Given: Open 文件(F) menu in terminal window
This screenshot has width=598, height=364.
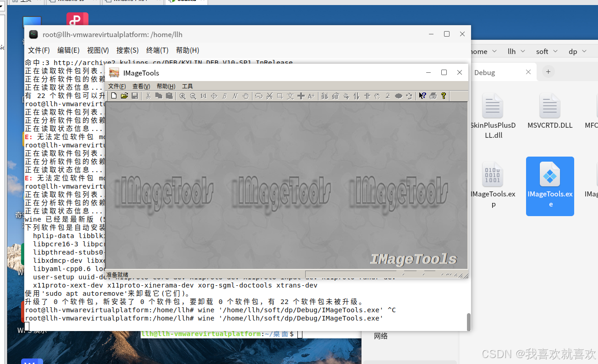Looking at the screenshot, I should pos(39,50).
